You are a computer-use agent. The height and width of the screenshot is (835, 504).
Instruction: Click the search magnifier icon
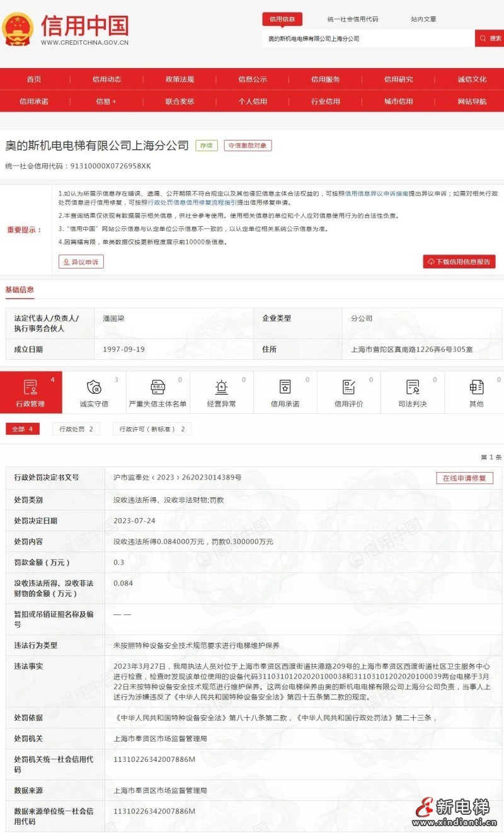[483, 38]
